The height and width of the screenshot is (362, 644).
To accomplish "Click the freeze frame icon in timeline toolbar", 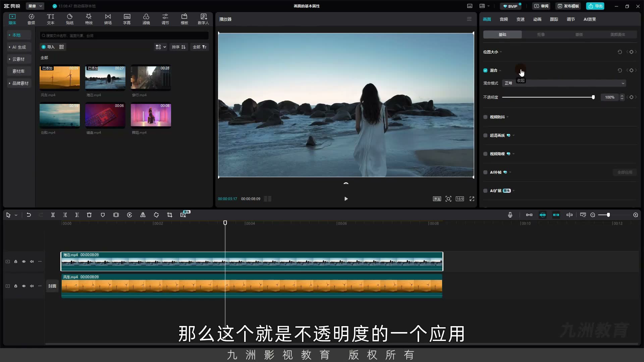I will (116, 215).
